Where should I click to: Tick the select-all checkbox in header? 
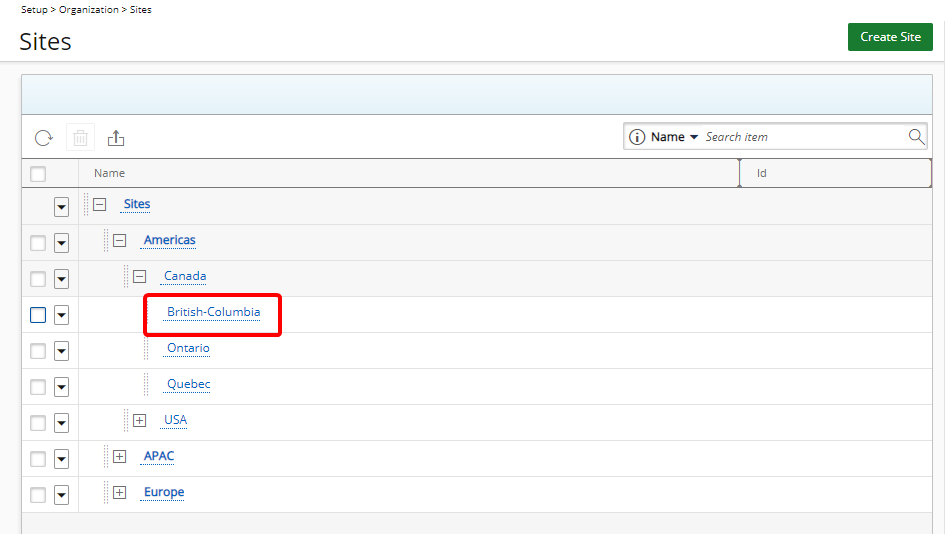pyautogui.click(x=38, y=174)
